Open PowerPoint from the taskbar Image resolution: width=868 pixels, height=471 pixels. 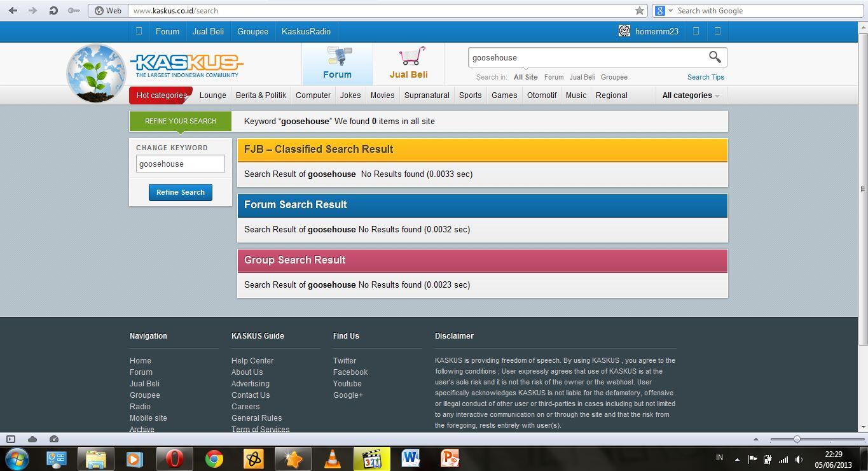[450, 458]
